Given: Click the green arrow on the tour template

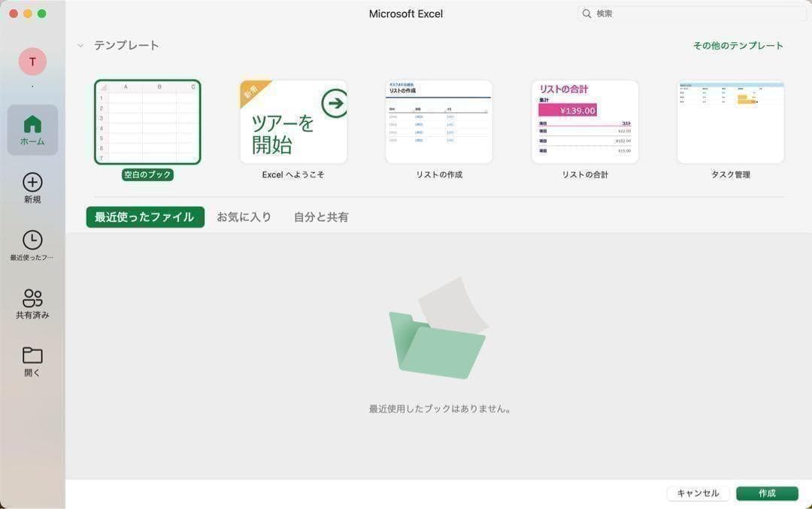Looking at the screenshot, I should 334,104.
